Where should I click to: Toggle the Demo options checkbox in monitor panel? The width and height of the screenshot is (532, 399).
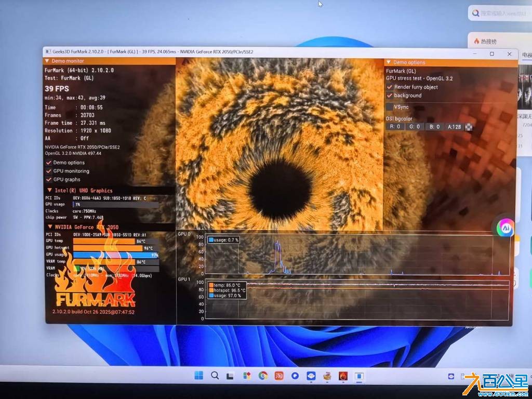[49, 163]
